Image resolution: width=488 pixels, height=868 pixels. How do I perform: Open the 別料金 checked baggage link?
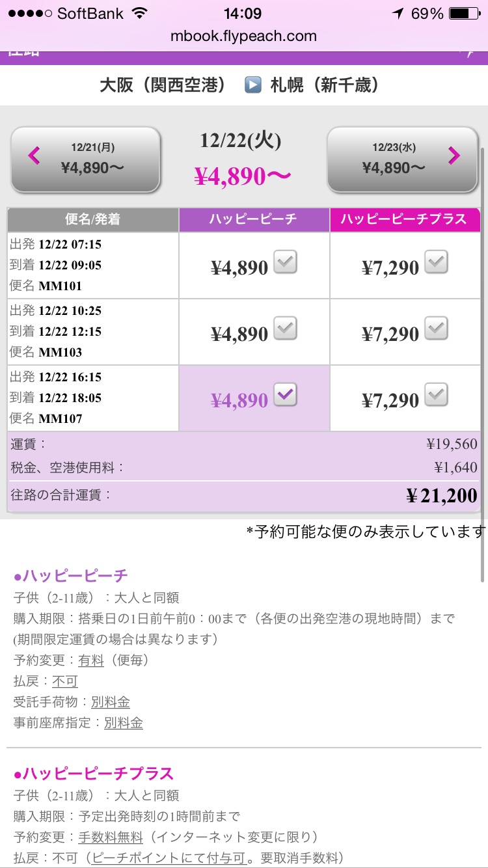point(111,702)
